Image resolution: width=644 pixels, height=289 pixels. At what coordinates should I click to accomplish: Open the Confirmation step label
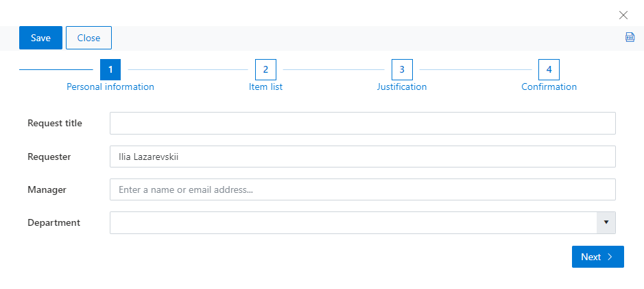click(x=549, y=86)
